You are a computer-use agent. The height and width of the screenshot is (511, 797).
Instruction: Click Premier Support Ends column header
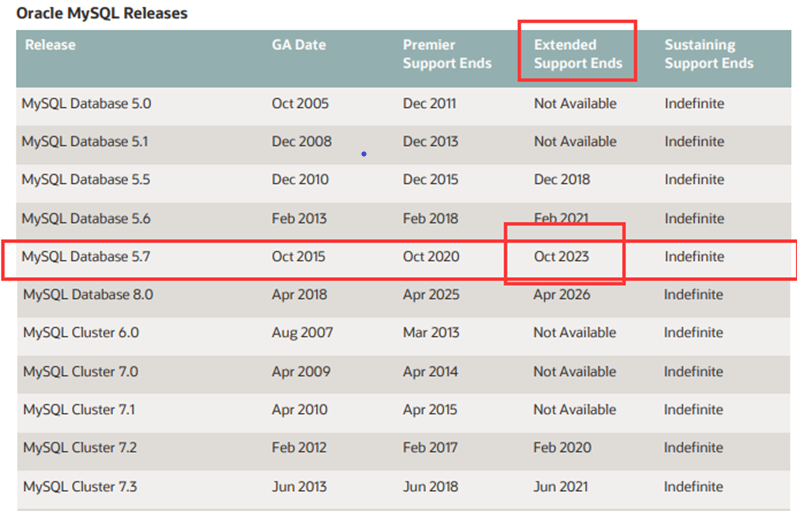pyautogui.click(x=447, y=54)
